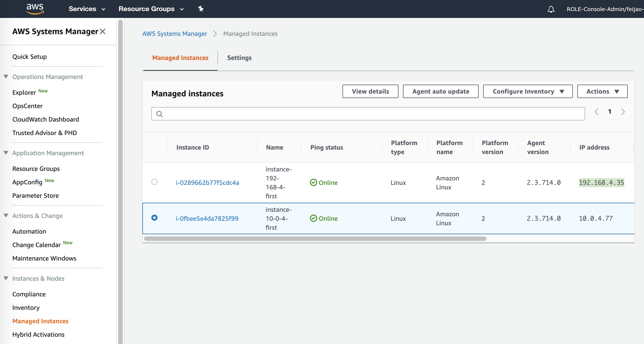Close the AWS Systems Manager sidebar
This screenshot has height=344, width=644.
click(x=103, y=31)
